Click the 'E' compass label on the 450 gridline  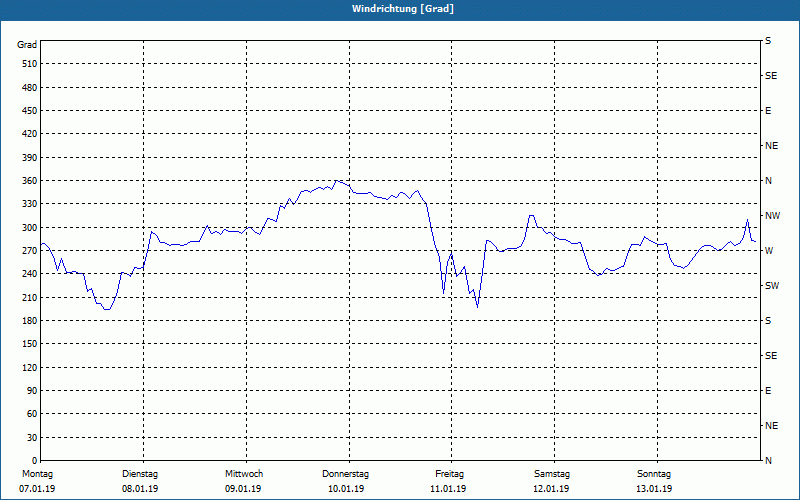(x=768, y=111)
